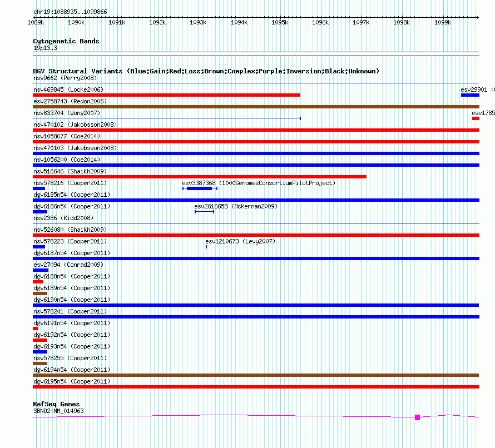The image size is (495, 448).
Task: Select the nsv469845 (Locke2006) red loss bar
Action: (167, 95)
